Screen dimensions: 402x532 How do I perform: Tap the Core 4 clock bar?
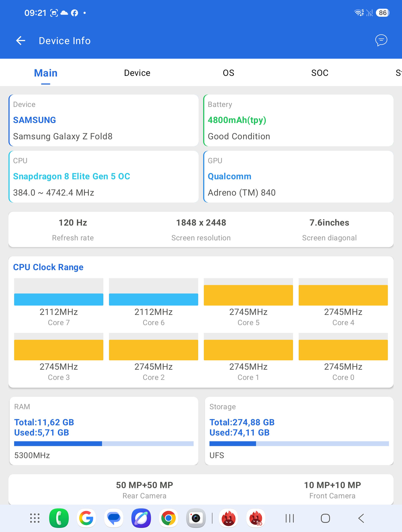[x=343, y=292]
